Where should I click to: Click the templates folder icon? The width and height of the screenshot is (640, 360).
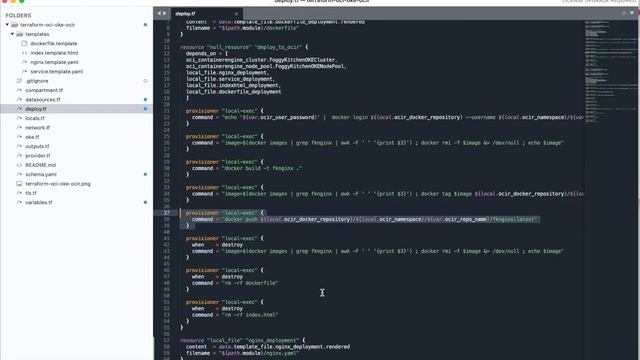[x=19, y=34]
